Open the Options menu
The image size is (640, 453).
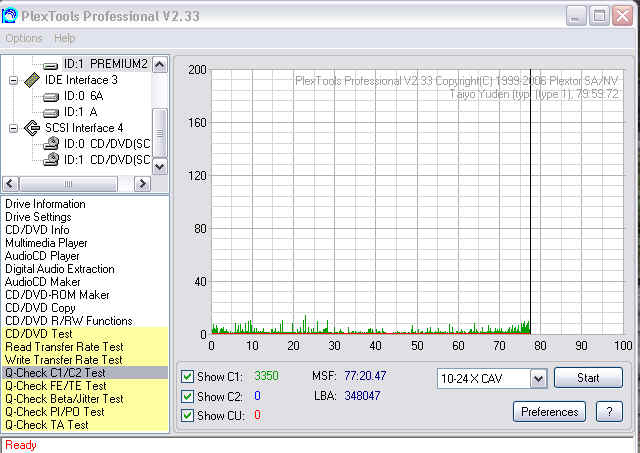click(x=24, y=38)
